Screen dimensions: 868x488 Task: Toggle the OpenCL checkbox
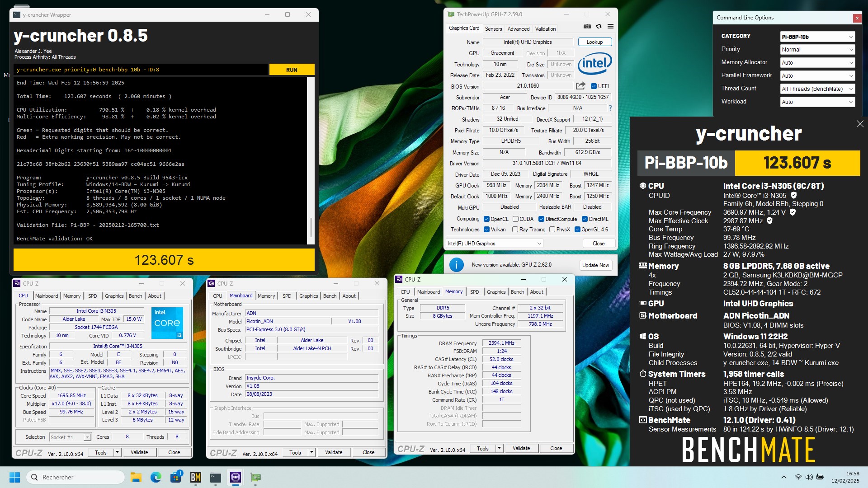click(487, 219)
